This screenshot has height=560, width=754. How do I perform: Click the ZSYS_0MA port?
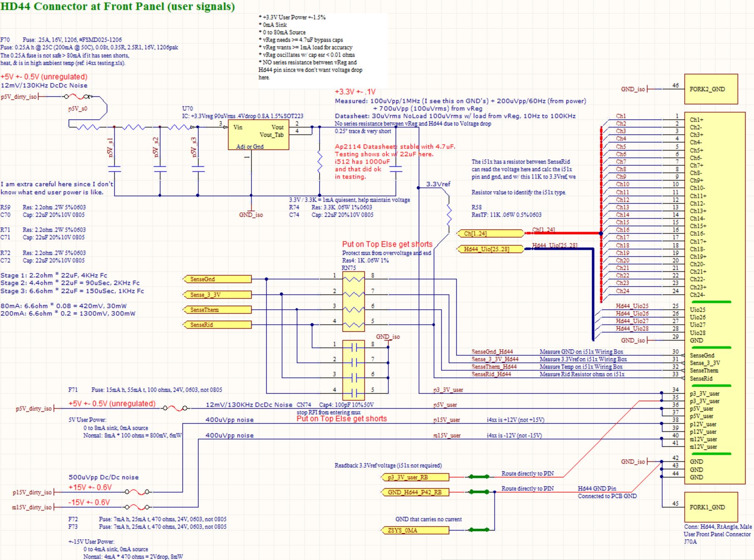(415, 530)
